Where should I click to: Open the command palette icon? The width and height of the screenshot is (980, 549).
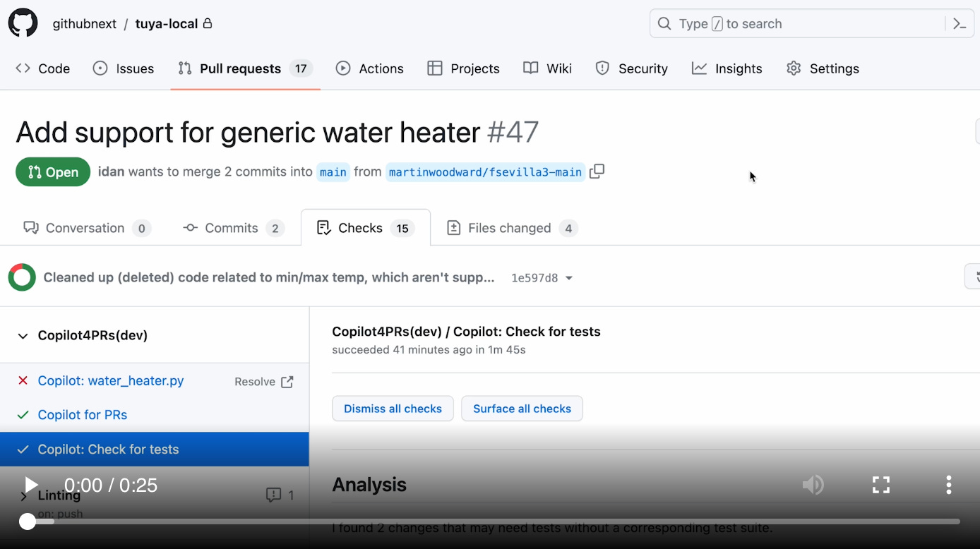(960, 23)
